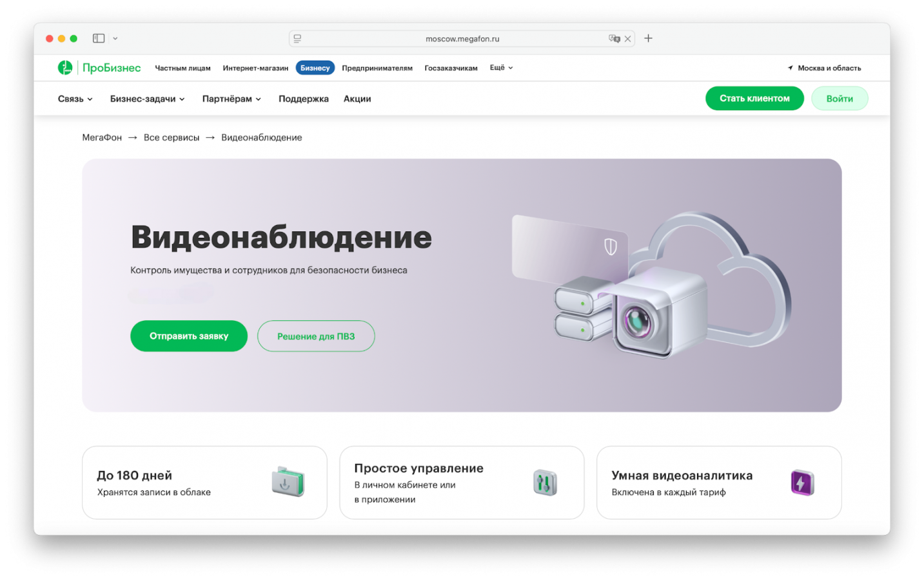
Task: Click the page settings icon in address bar
Action: point(297,39)
